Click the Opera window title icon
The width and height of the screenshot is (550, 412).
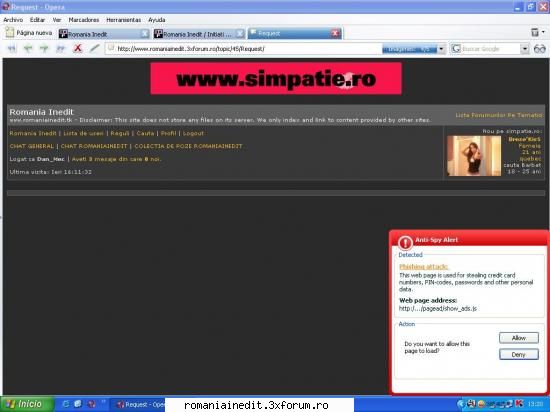pyautogui.click(x=6, y=7)
